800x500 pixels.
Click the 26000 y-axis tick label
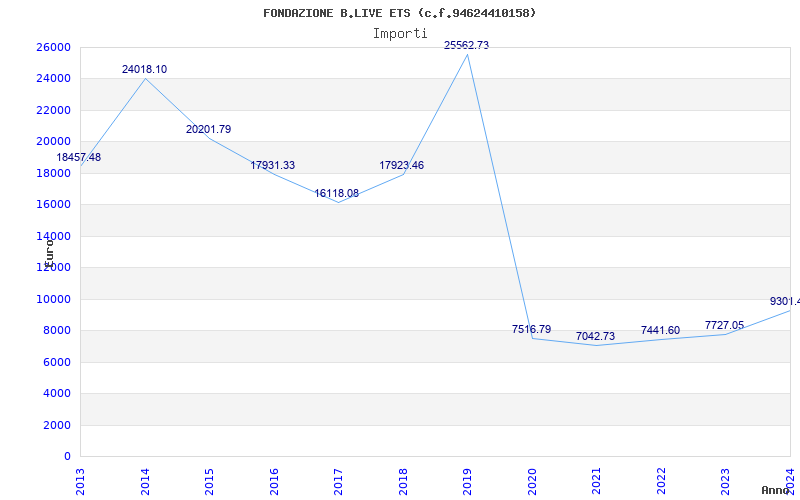click(53, 47)
